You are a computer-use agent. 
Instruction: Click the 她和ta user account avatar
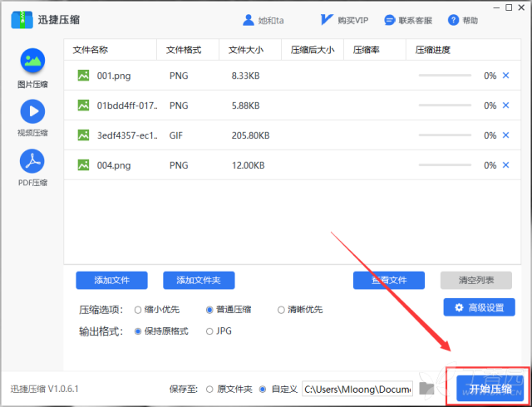click(249, 20)
